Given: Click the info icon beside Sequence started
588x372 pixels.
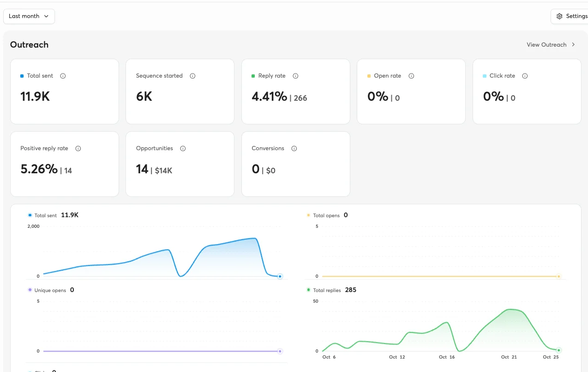Looking at the screenshot, I should point(192,76).
